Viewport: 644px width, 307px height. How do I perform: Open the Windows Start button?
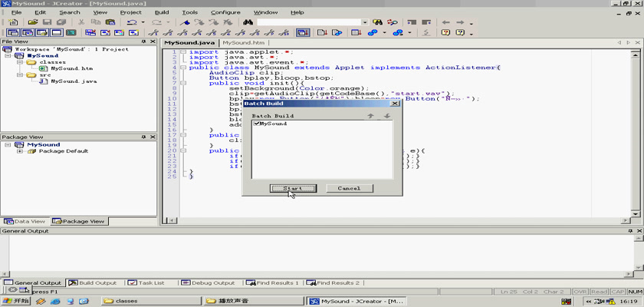pyautogui.click(x=16, y=301)
